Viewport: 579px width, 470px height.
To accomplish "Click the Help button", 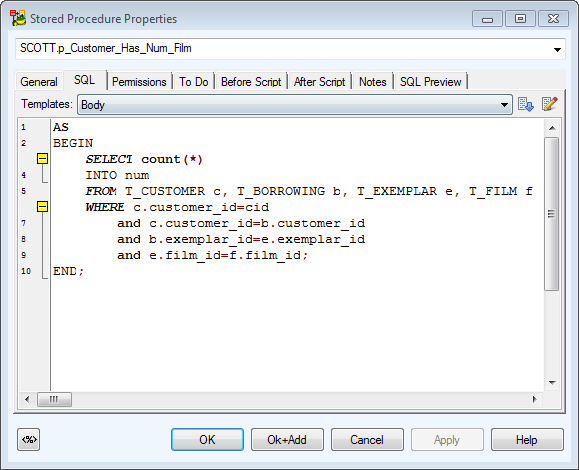I will [x=527, y=439].
